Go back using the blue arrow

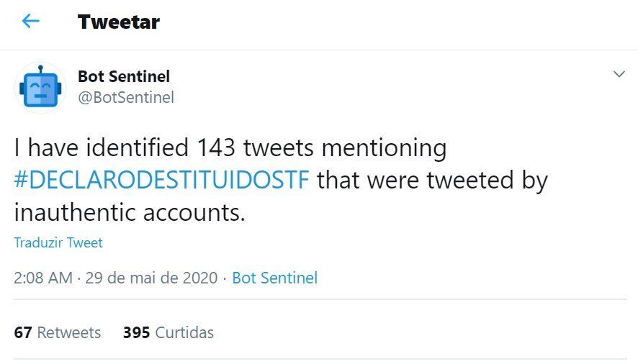tap(30, 21)
